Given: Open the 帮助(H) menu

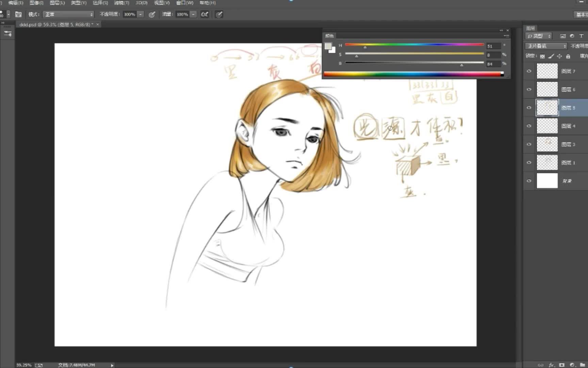Looking at the screenshot, I should click(208, 3).
